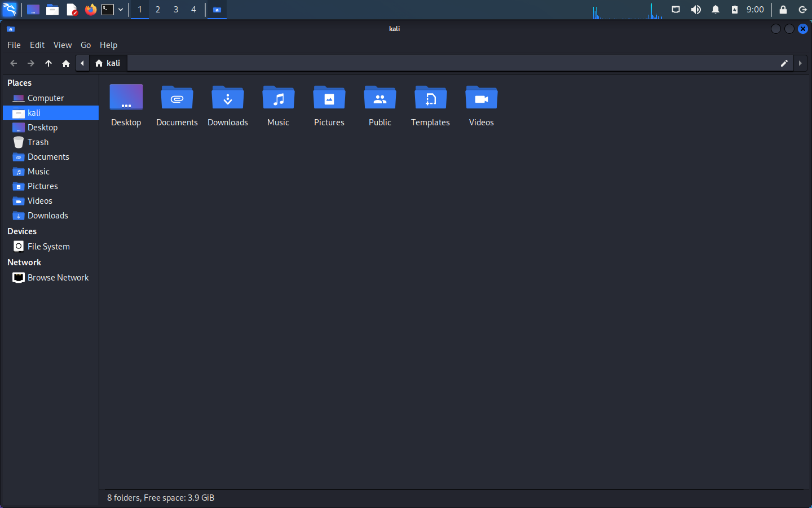Open the Go menu
The width and height of the screenshot is (812, 508).
[86, 45]
